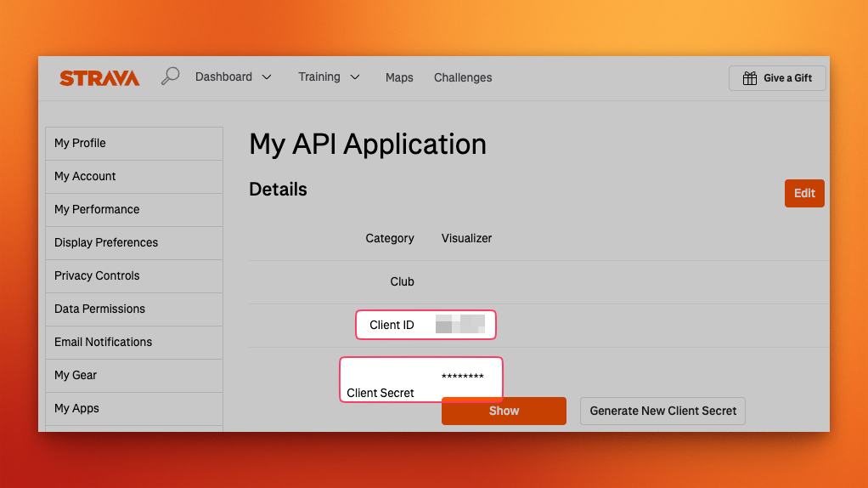The width and height of the screenshot is (868, 488).
Task: Open search with magnifying glass icon
Action: pyautogui.click(x=171, y=76)
